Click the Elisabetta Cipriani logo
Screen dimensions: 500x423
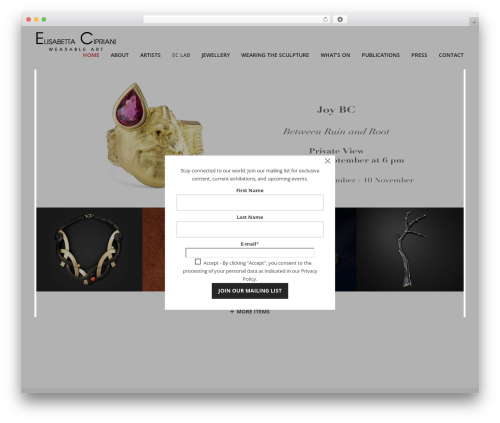(x=76, y=41)
